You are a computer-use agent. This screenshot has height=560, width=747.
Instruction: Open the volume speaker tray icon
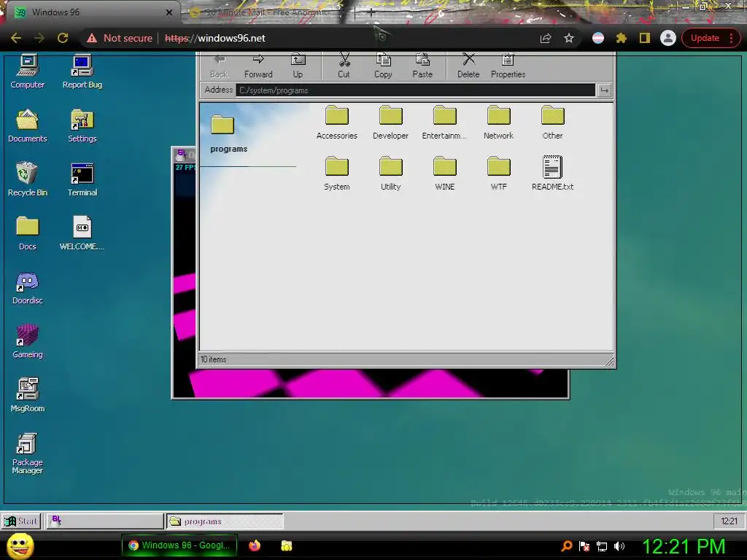coord(619,546)
